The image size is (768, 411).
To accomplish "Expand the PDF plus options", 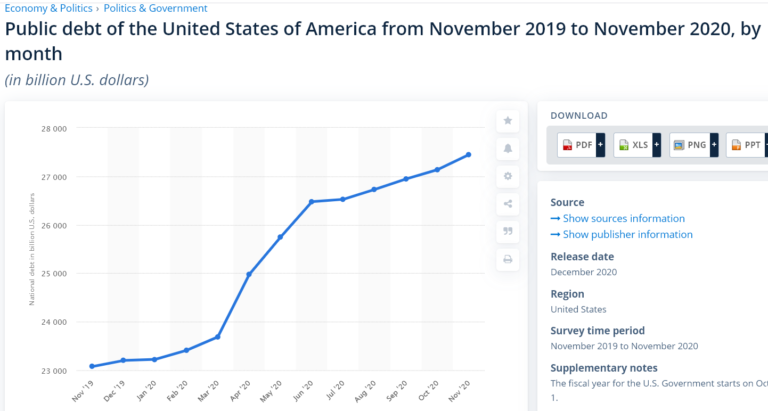I will point(600,145).
